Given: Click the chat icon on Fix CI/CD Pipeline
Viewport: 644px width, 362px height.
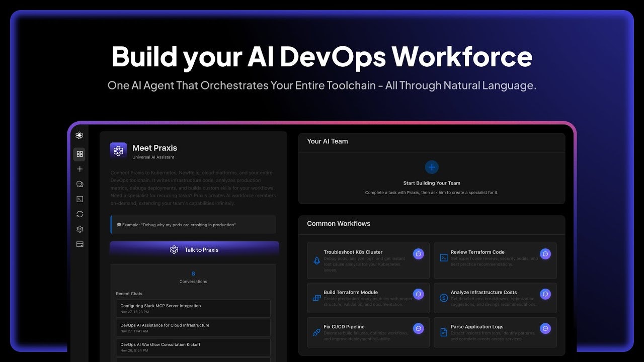Looking at the screenshot, I should click(x=418, y=328).
